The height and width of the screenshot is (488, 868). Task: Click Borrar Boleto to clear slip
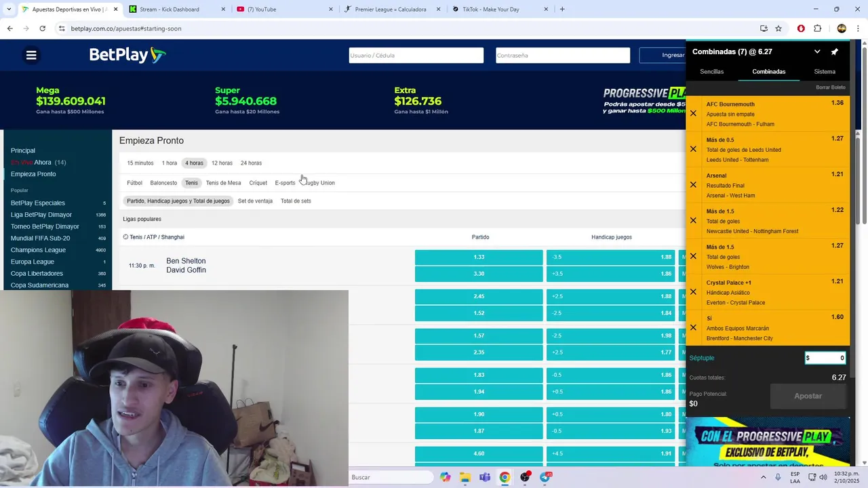click(831, 87)
